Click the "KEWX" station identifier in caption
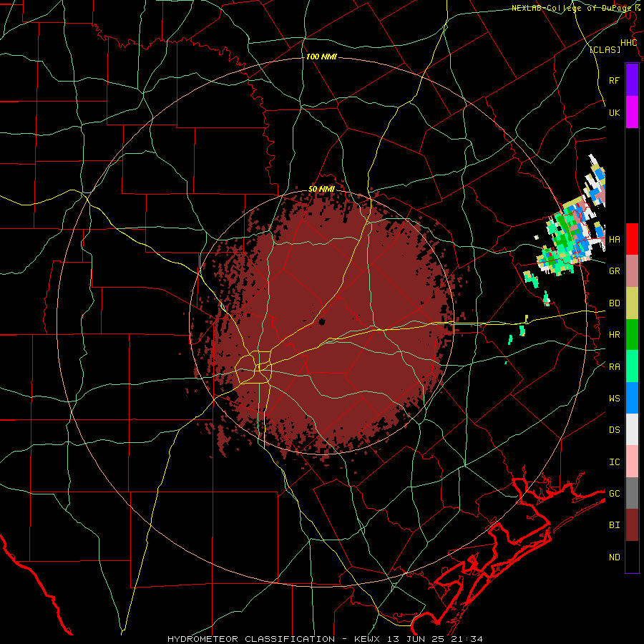 (x=367, y=639)
